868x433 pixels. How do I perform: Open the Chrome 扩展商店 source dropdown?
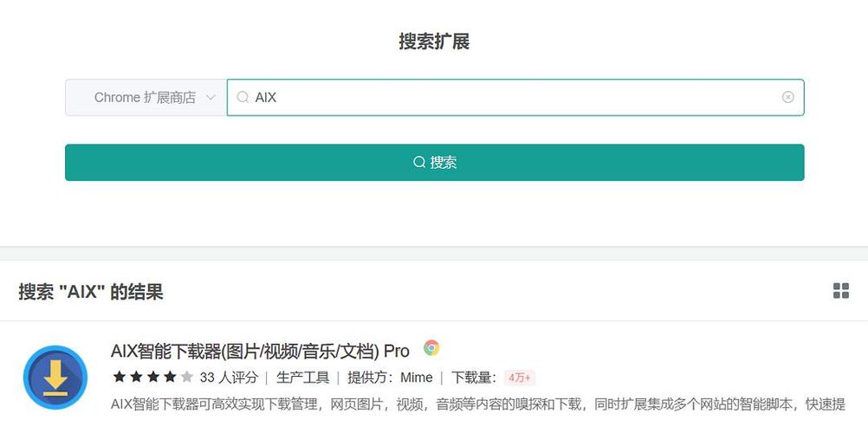146,98
